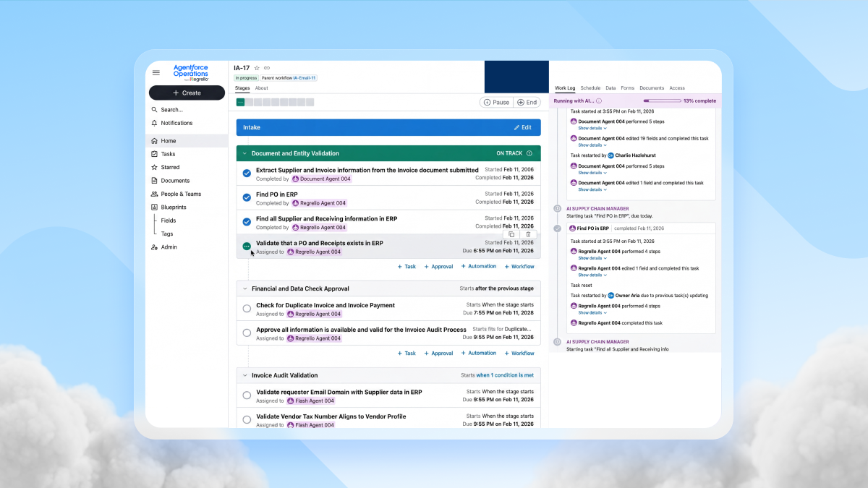Collapse the Financial and Data Check Approval stage

coord(244,288)
